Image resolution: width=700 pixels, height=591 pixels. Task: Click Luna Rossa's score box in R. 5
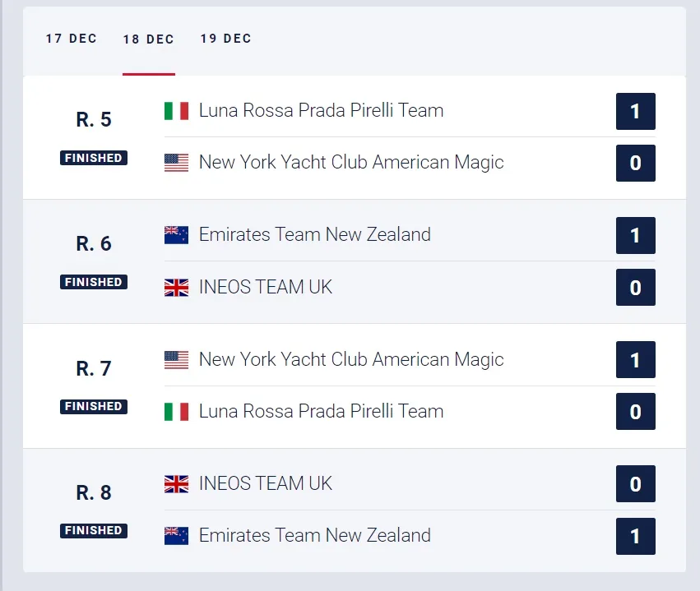[x=636, y=112]
